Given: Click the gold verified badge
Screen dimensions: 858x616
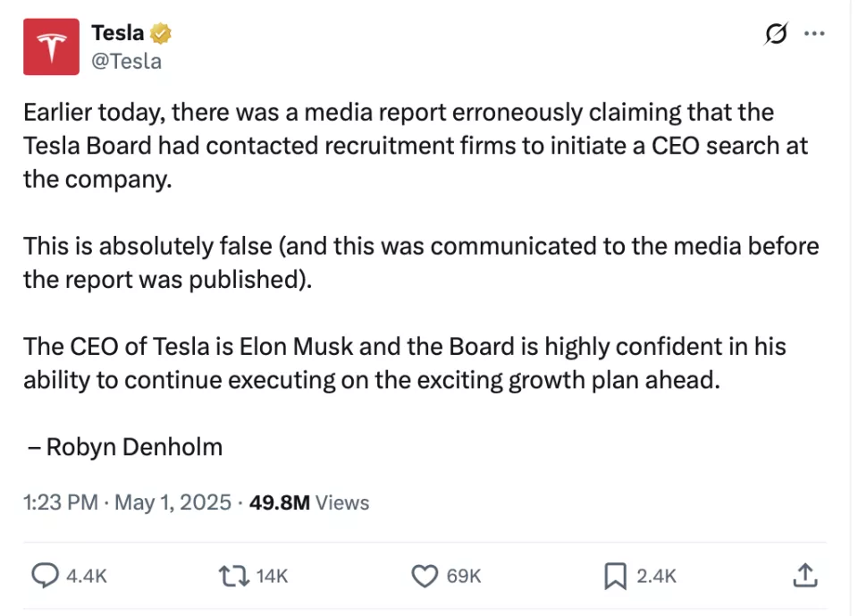Looking at the screenshot, I should click(160, 33).
